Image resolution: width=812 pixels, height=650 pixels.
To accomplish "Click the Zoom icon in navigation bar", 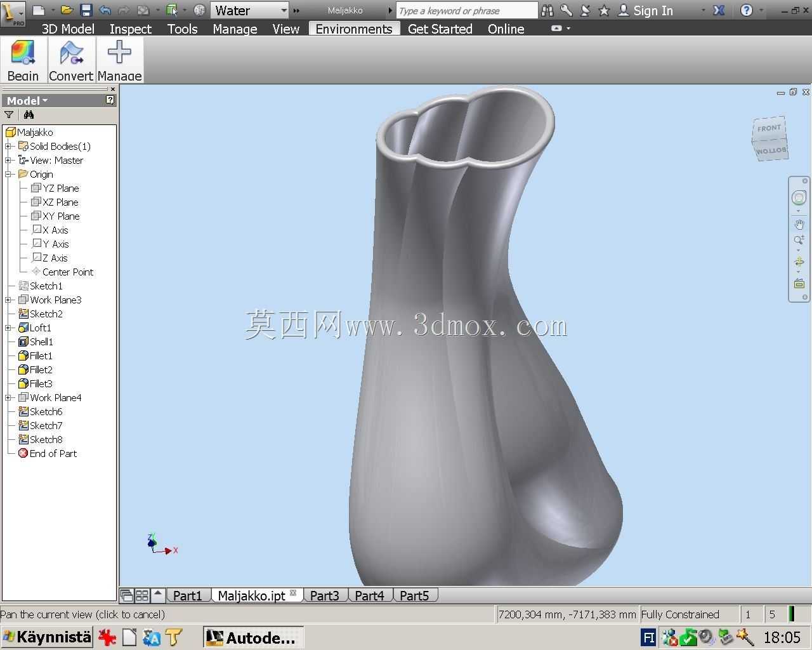I will click(x=799, y=240).
